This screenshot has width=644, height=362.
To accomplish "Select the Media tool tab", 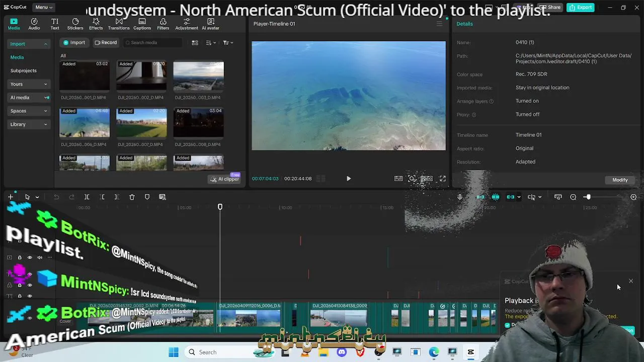I will 14,24.
